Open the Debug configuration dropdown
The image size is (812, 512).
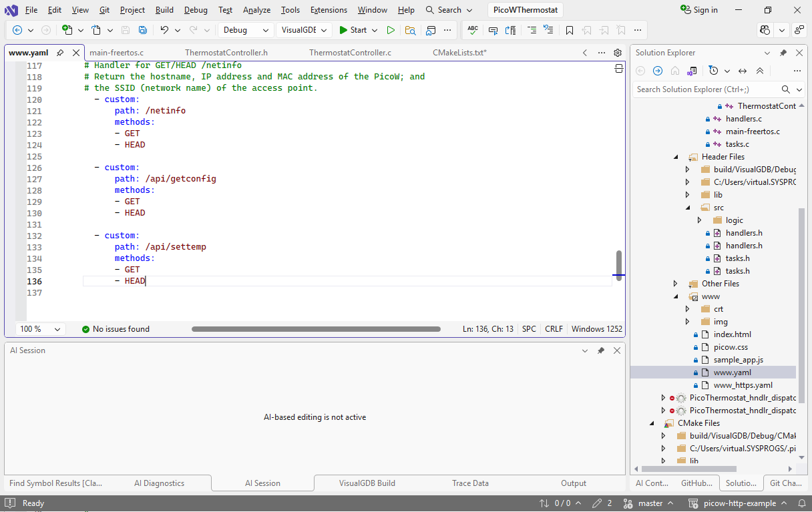coord(246,30)
